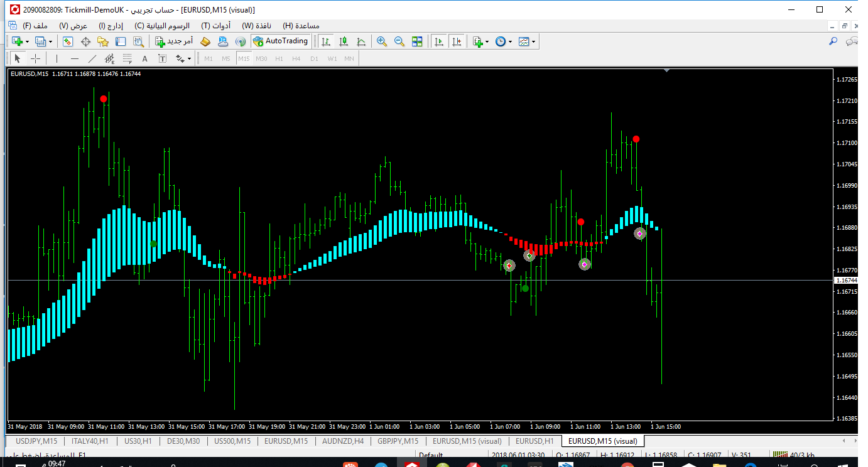Click the red dot marker at chart top-left
This screenshot has height=467, width=868.
[104, 99]
